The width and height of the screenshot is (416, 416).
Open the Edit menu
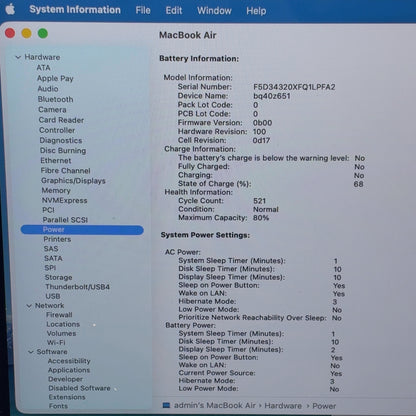point(174,10)
